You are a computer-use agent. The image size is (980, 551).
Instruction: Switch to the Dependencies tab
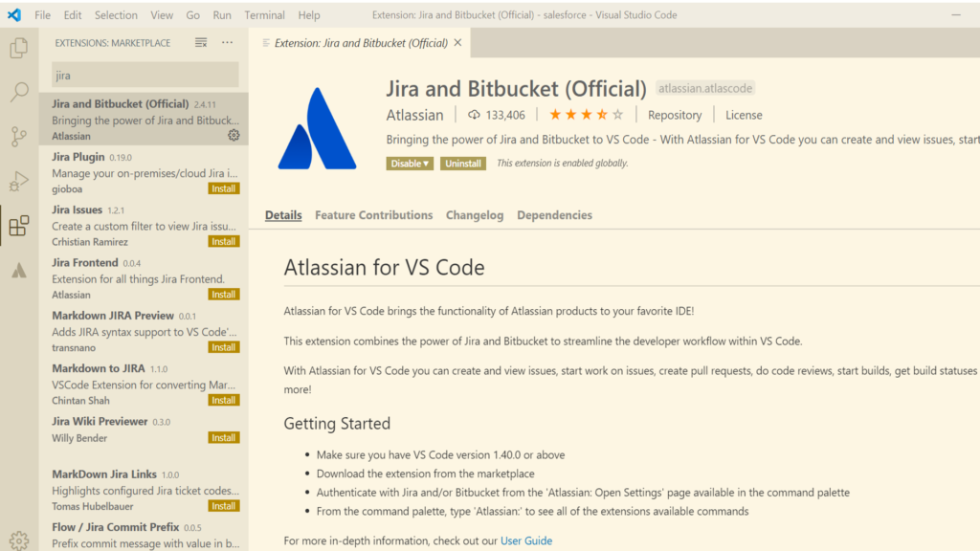click(x=554, y=215)
